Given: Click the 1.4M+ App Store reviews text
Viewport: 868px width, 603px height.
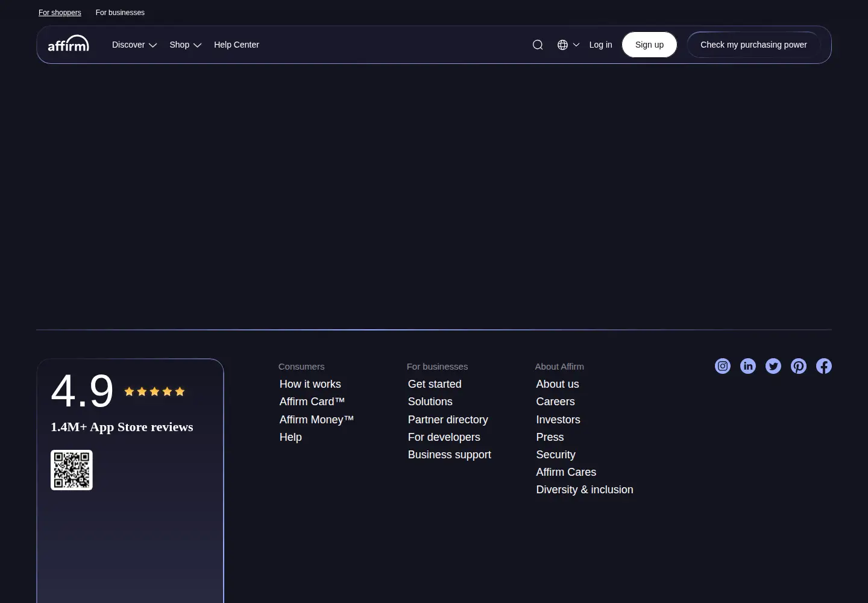Looking at the screenshot, I should pos(122,427).
